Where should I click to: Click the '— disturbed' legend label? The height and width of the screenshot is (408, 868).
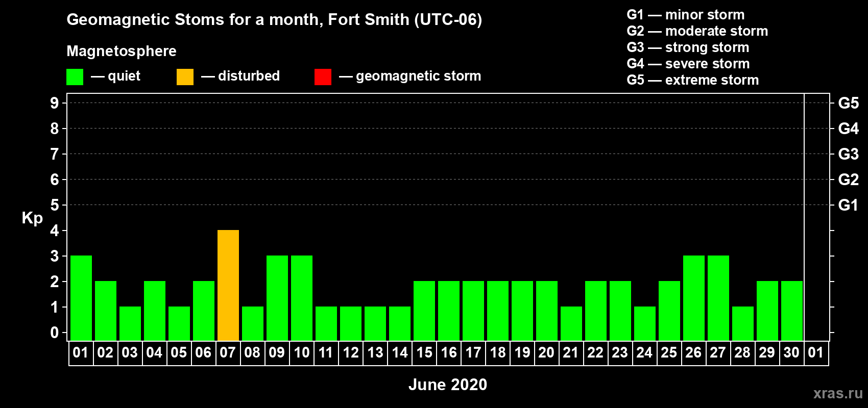[x=240, y=76]
